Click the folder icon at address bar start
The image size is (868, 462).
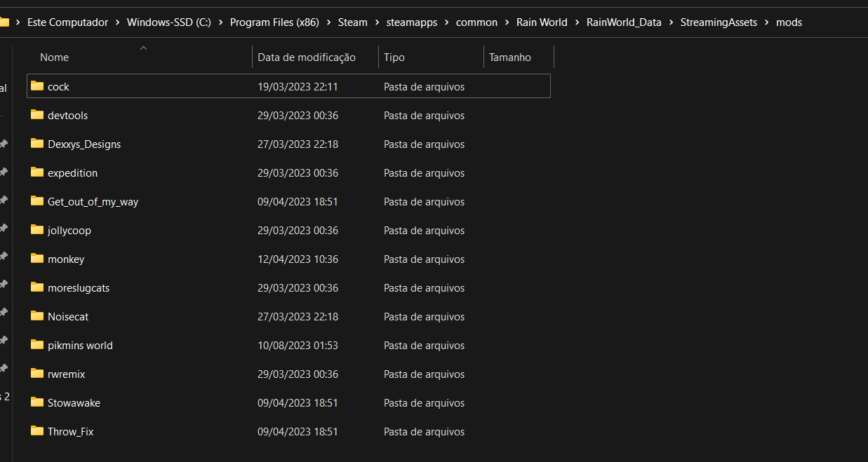[x=4, y=22]
